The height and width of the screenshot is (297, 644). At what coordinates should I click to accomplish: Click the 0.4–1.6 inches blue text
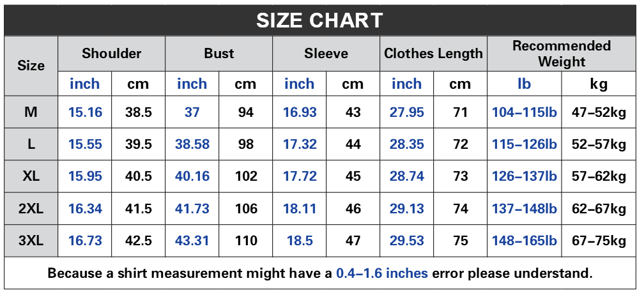pyautogui.click(x=382, y=273)
